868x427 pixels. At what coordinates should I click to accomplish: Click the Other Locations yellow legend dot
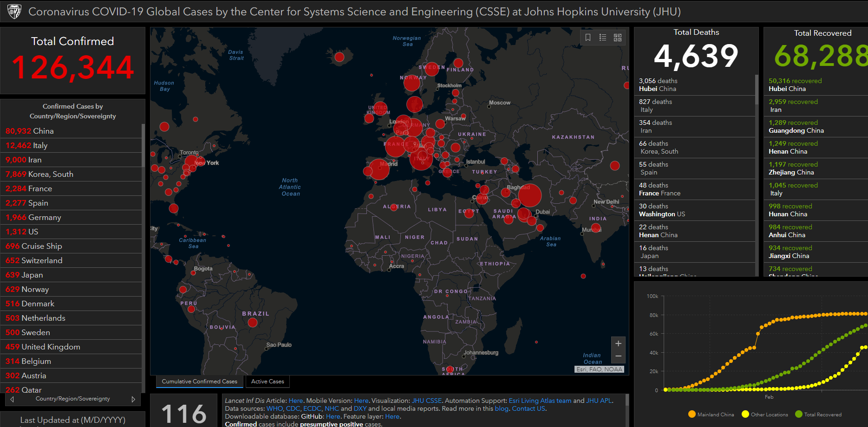[x=745, y=414]
